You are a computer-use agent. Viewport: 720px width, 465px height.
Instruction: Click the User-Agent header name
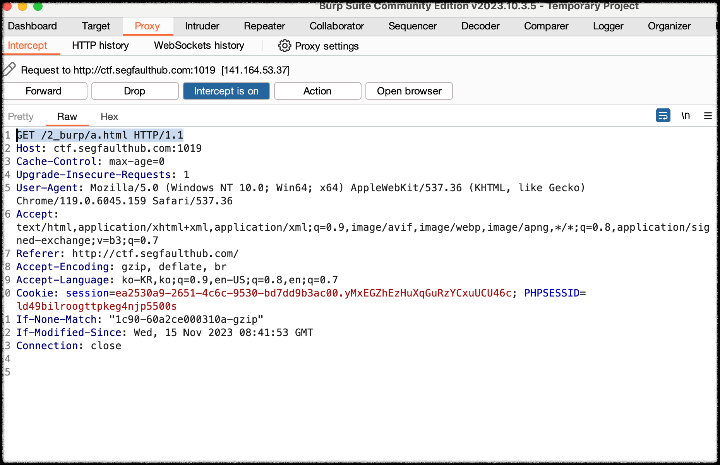pos(47,188)
